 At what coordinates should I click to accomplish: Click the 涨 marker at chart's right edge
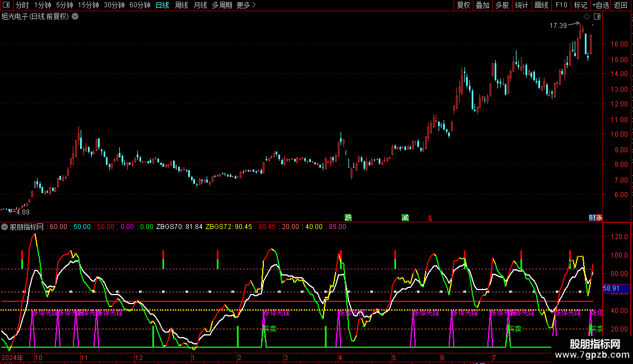tap(599, 218)
